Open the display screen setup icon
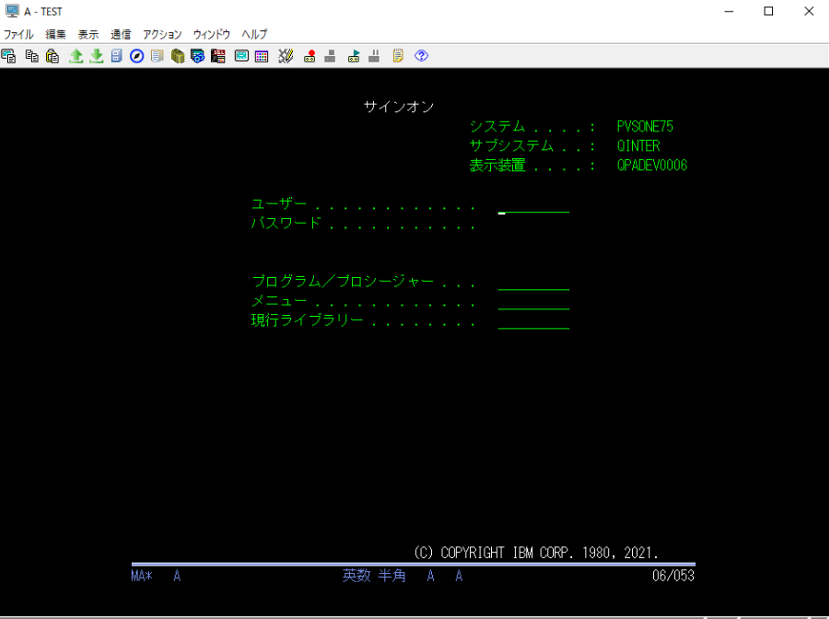Image resolution: width=829 pixels, height=619 pixels. tap(242, 56)
